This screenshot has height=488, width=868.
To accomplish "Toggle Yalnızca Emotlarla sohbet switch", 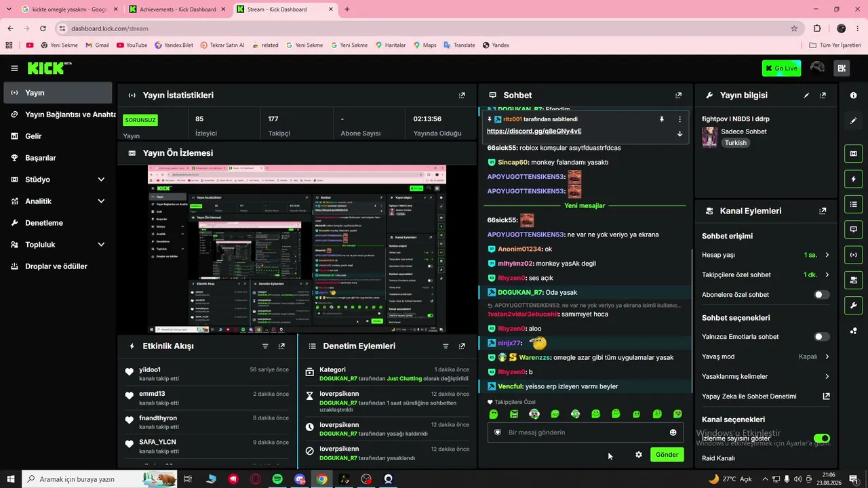I will [x=821, y=337].
